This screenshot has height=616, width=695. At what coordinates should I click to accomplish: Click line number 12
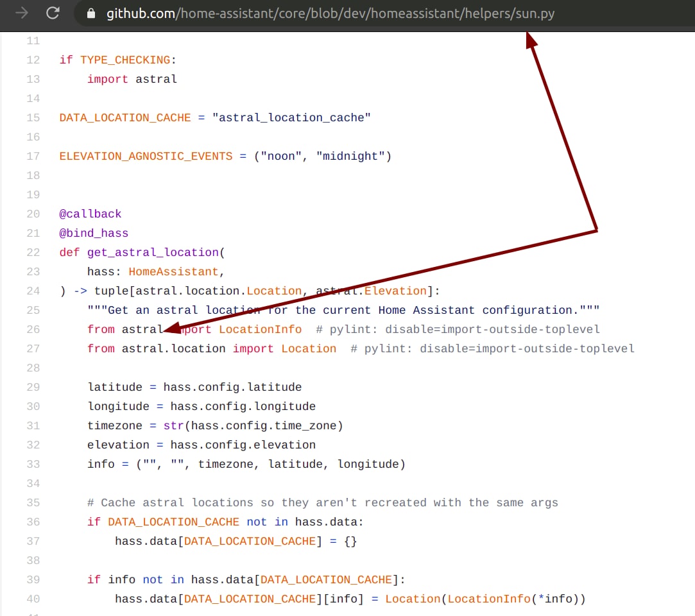tap(33, 60)
